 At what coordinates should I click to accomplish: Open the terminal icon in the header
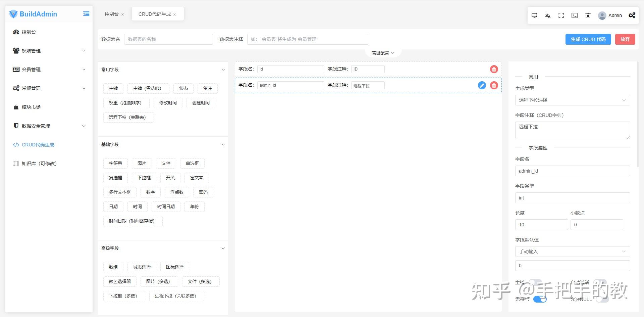575,15
